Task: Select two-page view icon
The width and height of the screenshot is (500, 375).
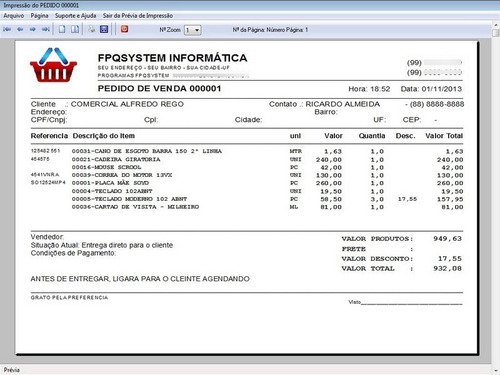Action: [x=75, y=29]
